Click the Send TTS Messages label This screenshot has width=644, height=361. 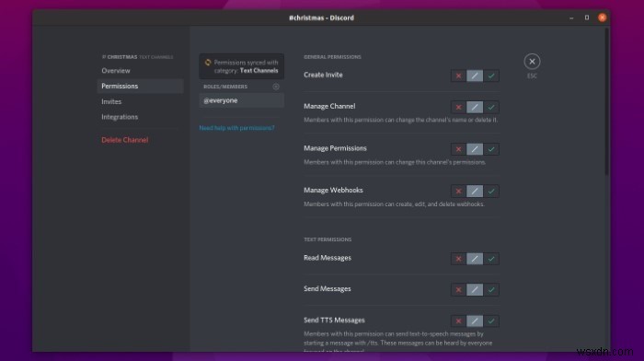[x=334, y=320]
